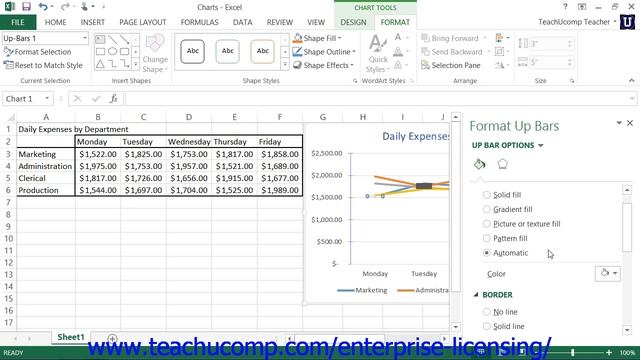Select Solid line under Border
Image resolution: width=640 pixels, height=360 pixels.
pos(487,327)
